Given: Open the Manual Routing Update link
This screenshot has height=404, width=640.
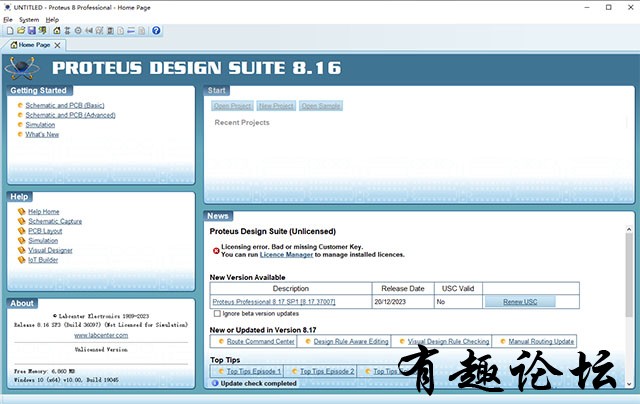Looking at the screenshot, I should tap(541, 341).
